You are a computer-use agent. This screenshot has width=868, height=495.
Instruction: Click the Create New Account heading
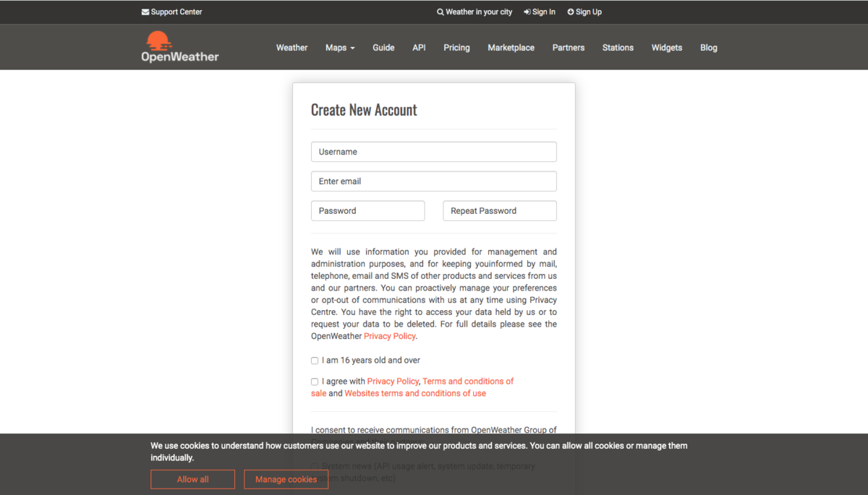coord(364,110)
